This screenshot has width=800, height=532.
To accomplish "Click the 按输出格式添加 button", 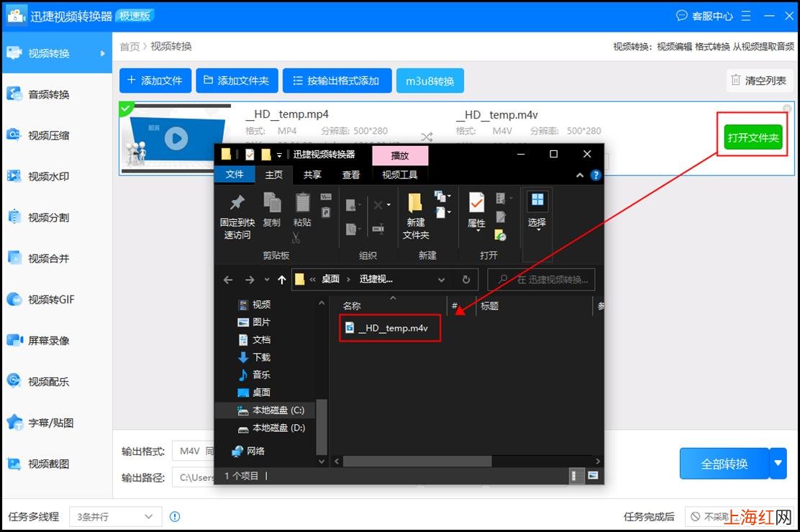I will point(337,81).
